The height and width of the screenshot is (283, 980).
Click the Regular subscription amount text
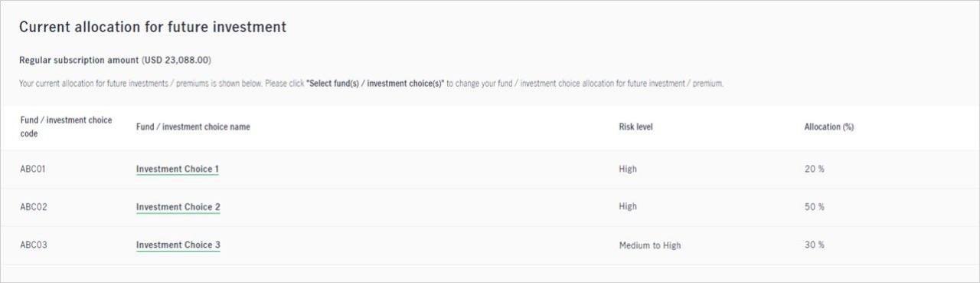pyautogui.click(x=80, y=60)
